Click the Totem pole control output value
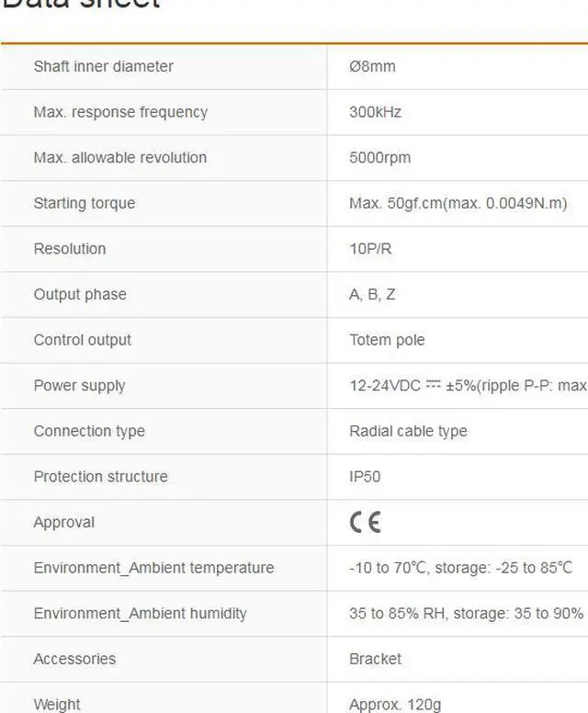This screenshot has height=713, width=588. point(387,340)
